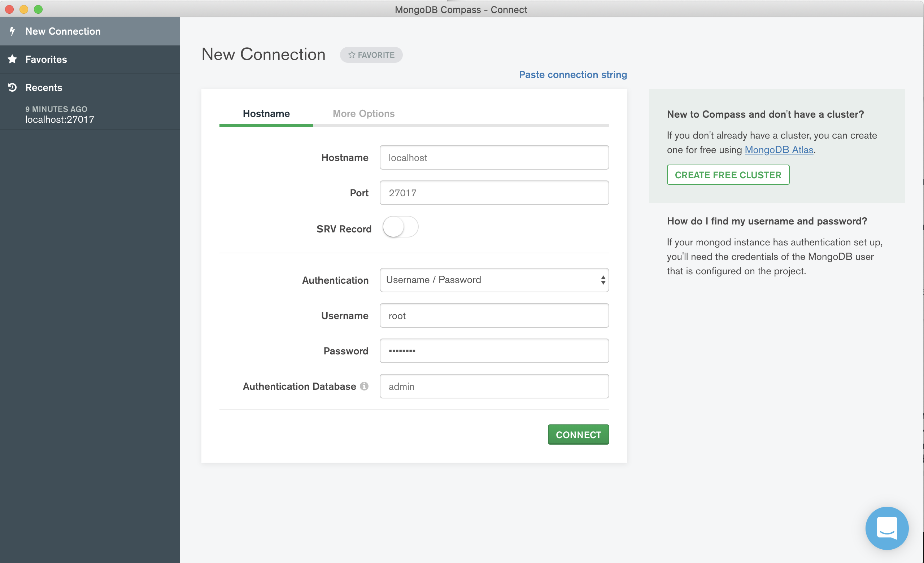
Task: Select recent connection localhost:27017
Action: pos(60,119)
